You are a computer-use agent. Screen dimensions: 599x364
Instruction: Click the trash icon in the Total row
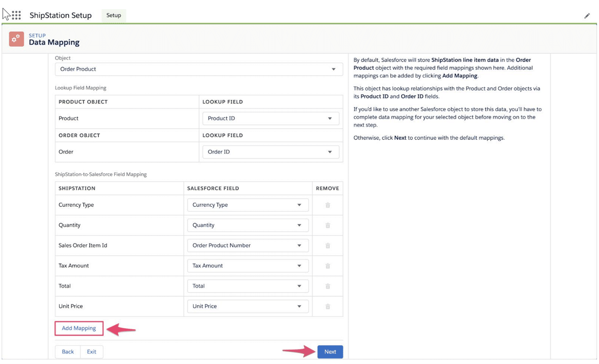pyautogui.click(x=328, y=286)
